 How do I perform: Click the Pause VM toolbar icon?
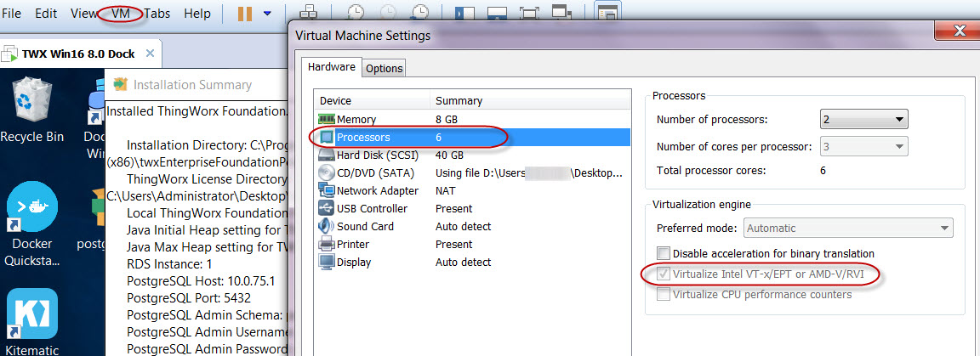click(x=245, y=13)
